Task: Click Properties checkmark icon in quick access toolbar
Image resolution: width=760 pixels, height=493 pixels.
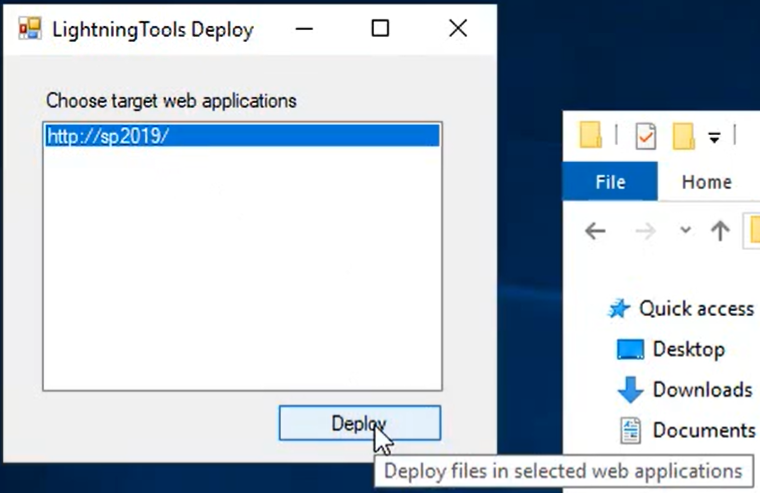Action: [646, 136]
